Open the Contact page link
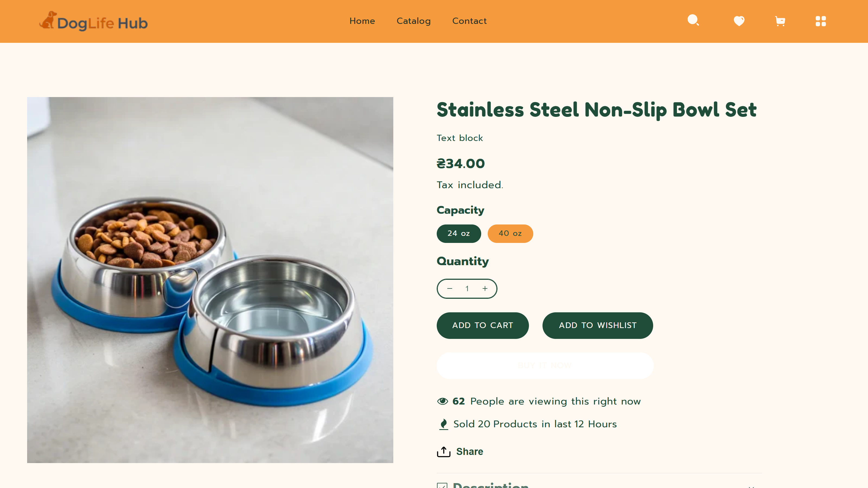This screenshot has height=488, width=868. (x=469, y=21)
